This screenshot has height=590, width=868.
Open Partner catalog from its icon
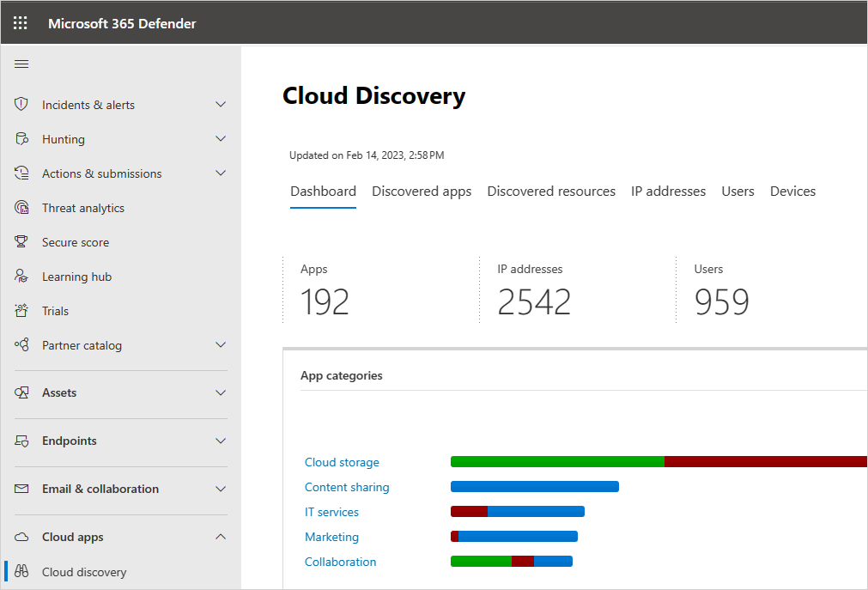tap(21, 344)
